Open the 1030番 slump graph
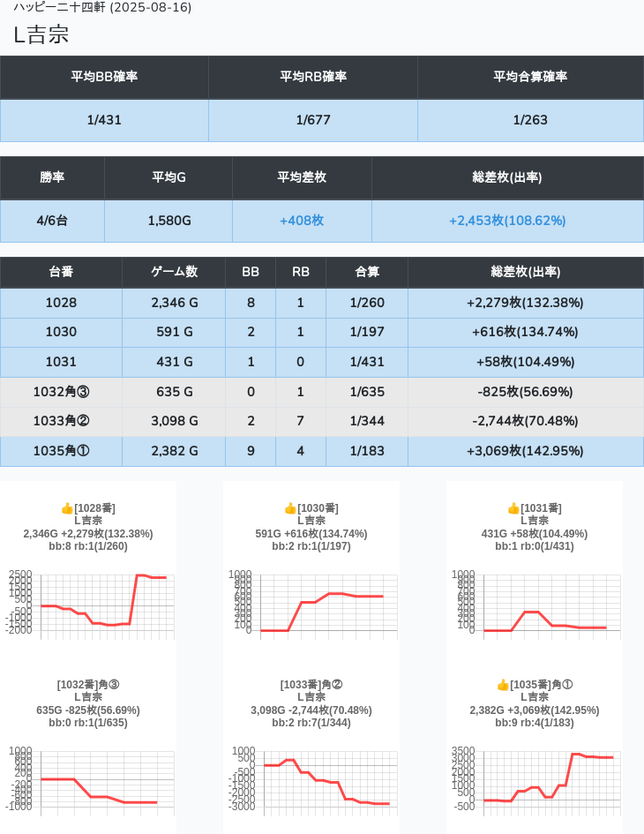The height and width of the screenshot is (834, 644). pyautogui.click(x=311, y=602)
